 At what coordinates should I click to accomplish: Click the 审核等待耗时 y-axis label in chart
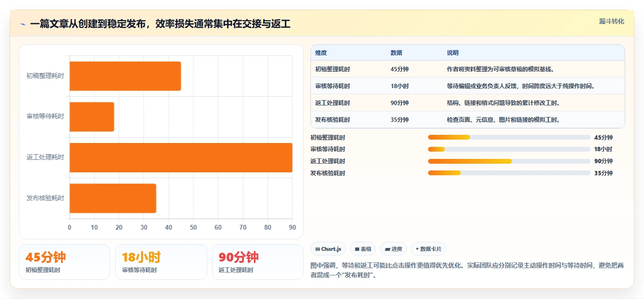point(45,117)
